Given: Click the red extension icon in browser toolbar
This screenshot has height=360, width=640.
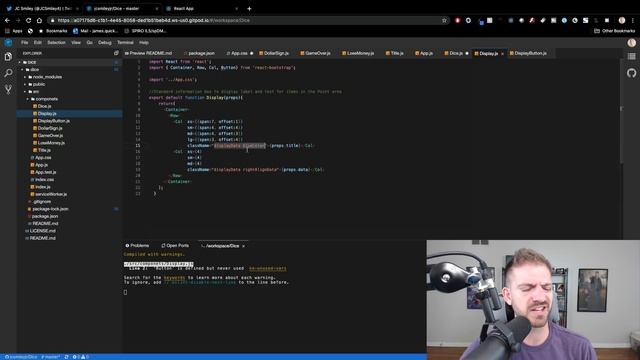Looking at the screenshot, I should (x=457, y=20).
